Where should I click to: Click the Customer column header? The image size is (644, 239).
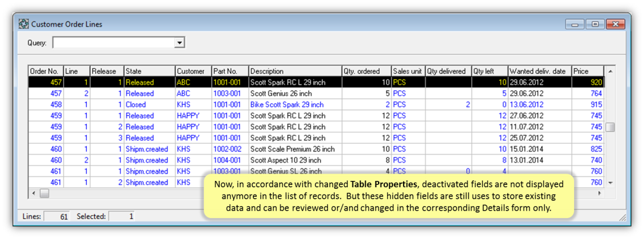pos(192,72)
